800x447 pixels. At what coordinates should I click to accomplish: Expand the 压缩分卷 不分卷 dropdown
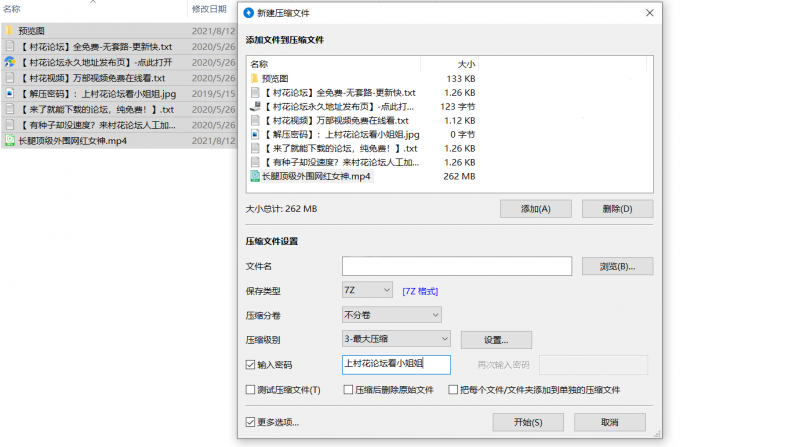tap(392, 315)
